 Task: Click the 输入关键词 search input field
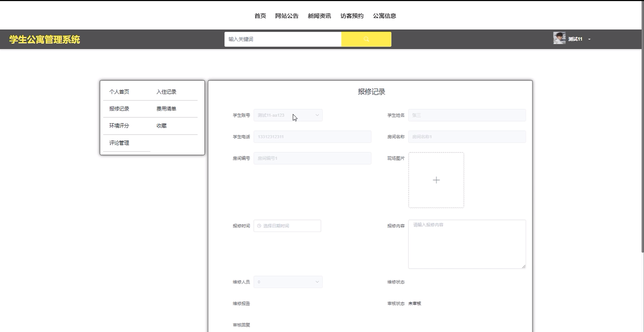283,39
